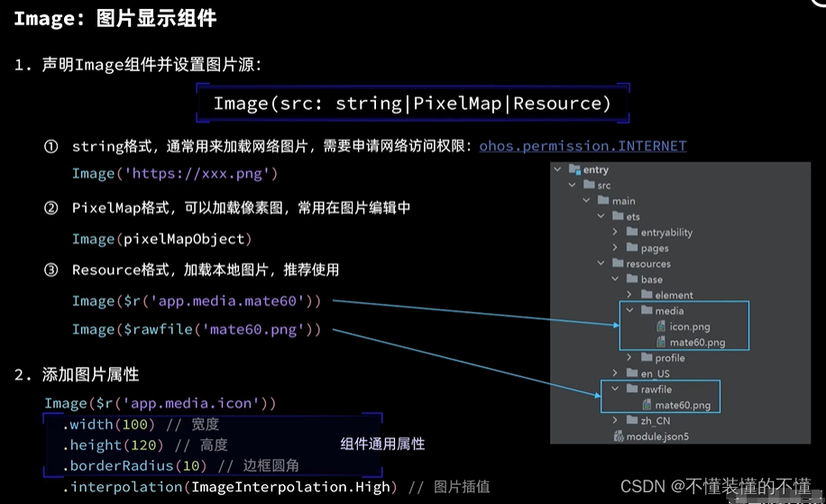Select the main tree label
Viewport: 826px width, 504px height.
point(624,201)
